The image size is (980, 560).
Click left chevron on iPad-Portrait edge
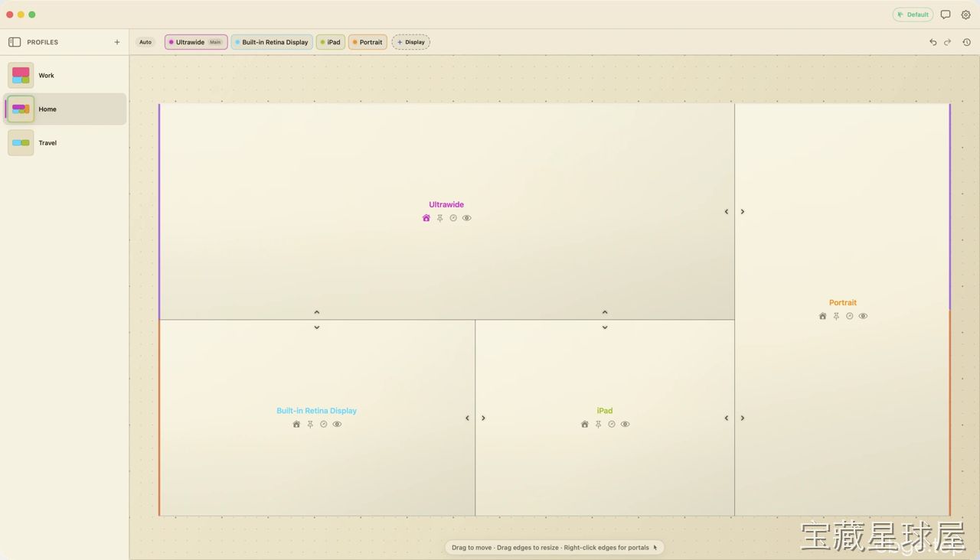coord(727,418)
